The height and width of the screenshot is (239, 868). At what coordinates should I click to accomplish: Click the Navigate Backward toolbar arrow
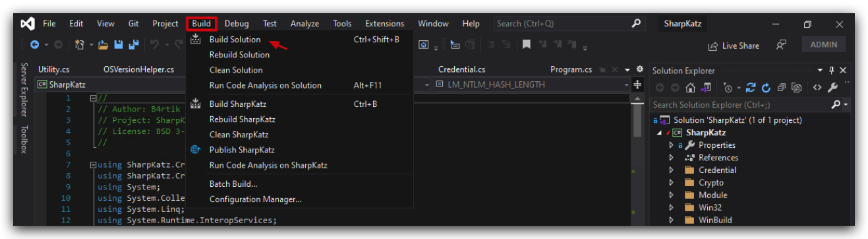[x=35, y=45]
